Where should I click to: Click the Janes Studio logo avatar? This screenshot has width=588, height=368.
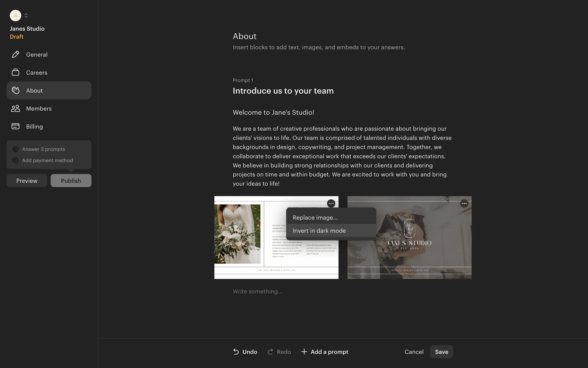[15, 15]
